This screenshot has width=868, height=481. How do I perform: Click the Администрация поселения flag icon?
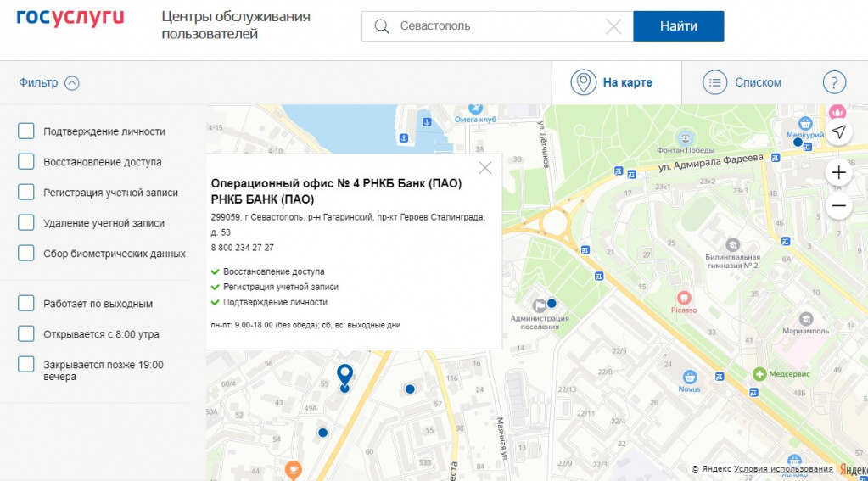[x=539, y=305]
